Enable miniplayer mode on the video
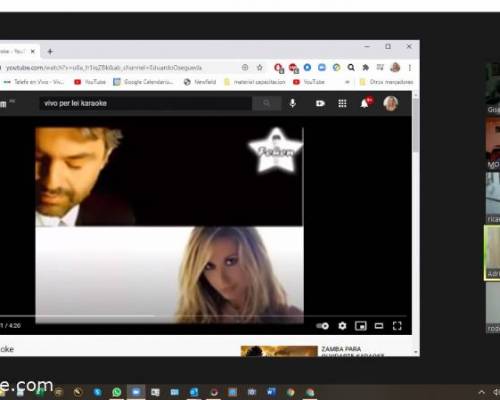500x400 pixels. point(361,326)
